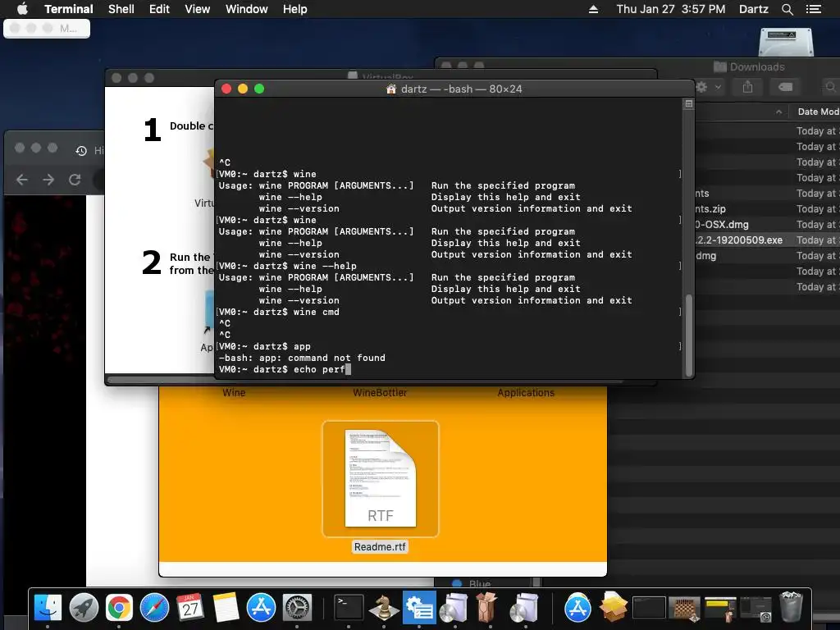This screenshot has width=840, height=630.
Task: Open the Shell menu
Action: [121, 9]
